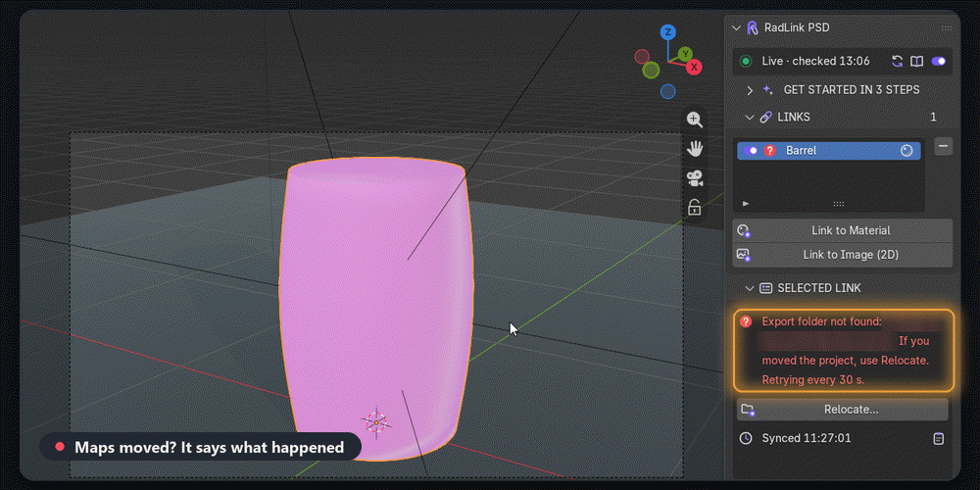The image size is (980, 490).
Task: Select the Barrel link row
Action: pyautogui.click(x=829, y=151)
